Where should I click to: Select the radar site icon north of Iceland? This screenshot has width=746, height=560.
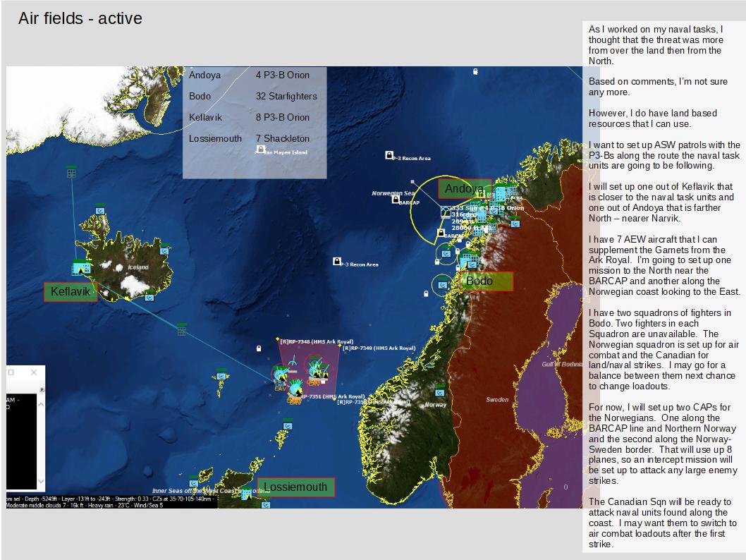tap(100, 209)
